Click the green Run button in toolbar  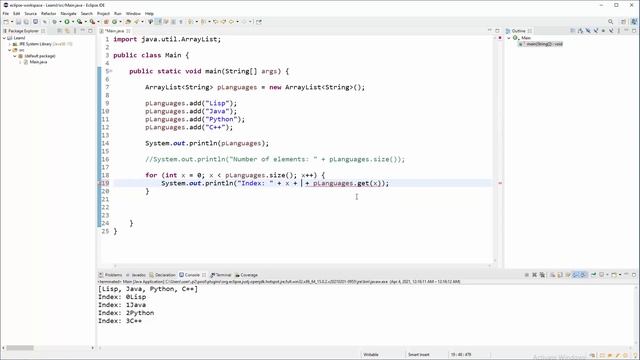click(67, 22)
